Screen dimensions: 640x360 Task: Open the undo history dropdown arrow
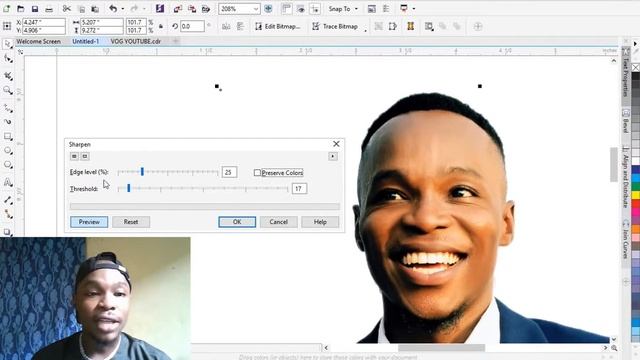tap(122, 9)
